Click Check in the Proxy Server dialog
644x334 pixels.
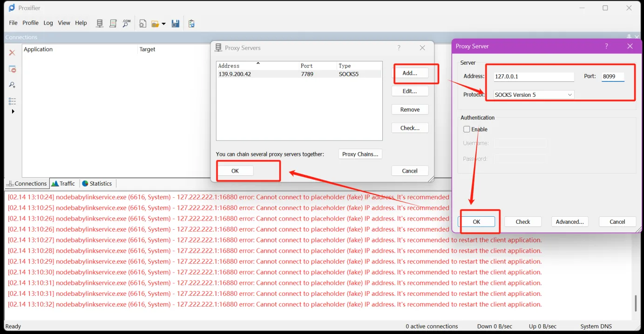click(523, 222)
